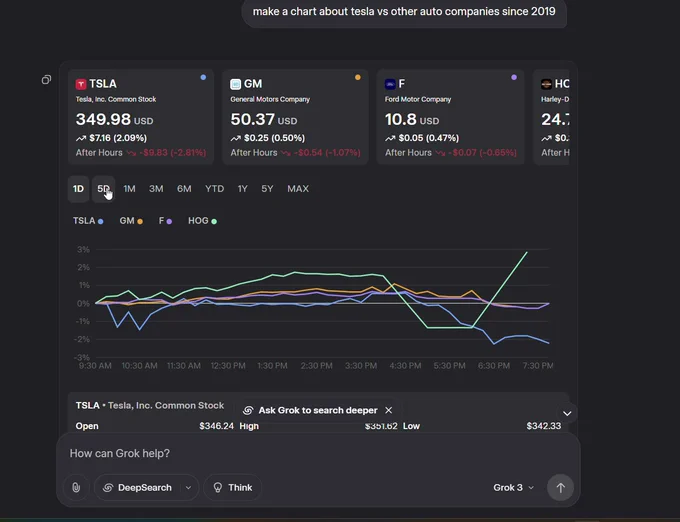Click the How can Grok help input field
The image size is (680, 522).
click(x=318, y=453)
